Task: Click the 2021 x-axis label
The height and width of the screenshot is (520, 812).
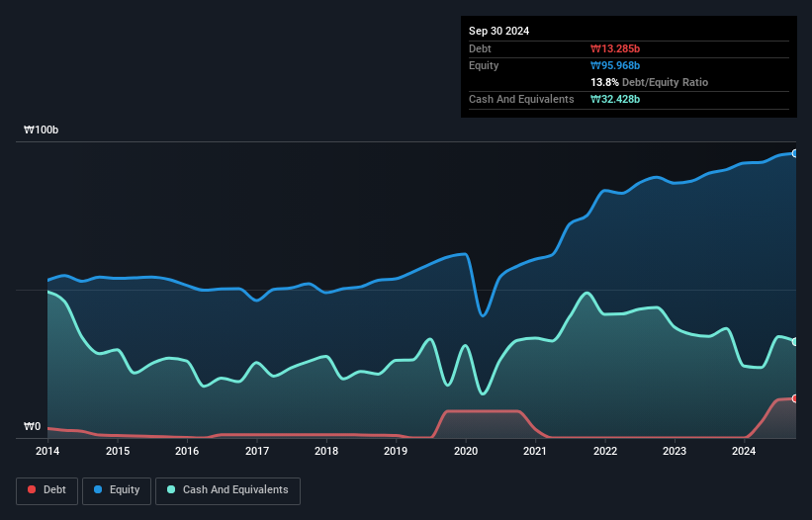Action: point(535,451)
